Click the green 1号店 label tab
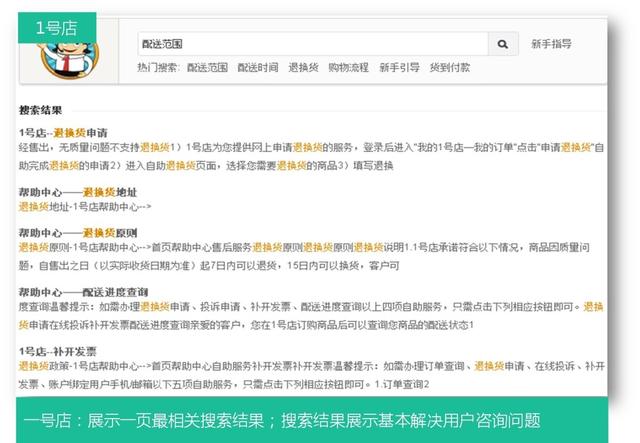This screenshot has height=443, width=640. 57,28
